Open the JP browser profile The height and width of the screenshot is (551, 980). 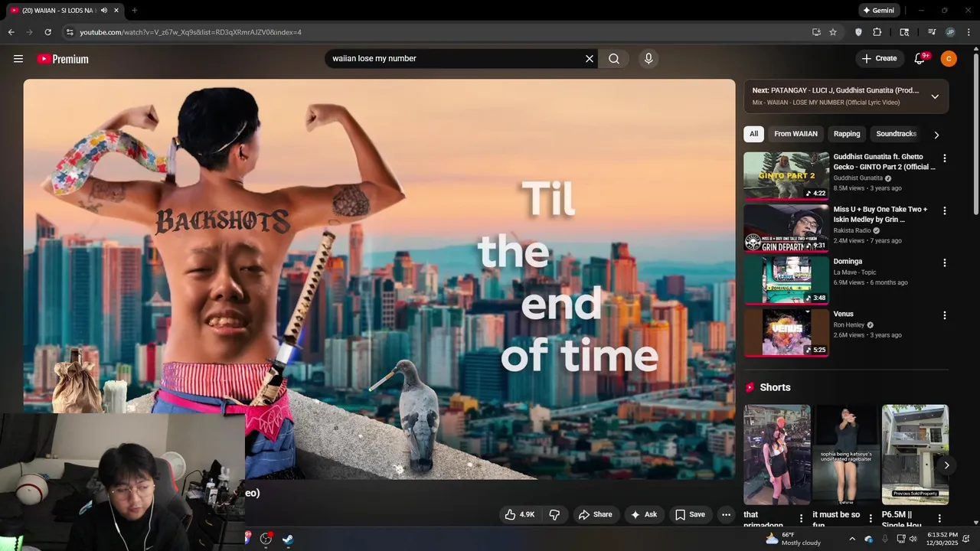point(950,32)
